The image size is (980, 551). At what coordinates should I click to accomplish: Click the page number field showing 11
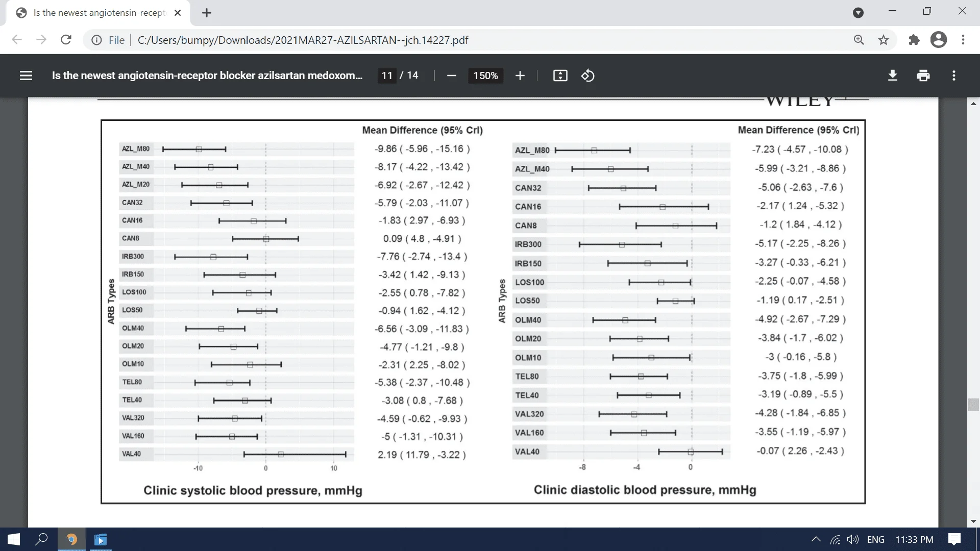(x=387, y=76)
